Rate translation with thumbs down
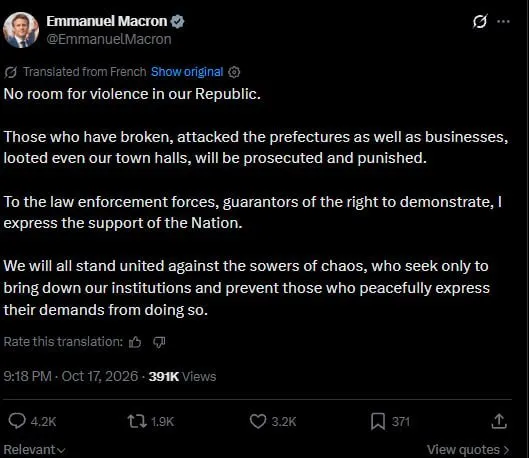Viewport: 529px width, 458px height. (159, 342)
